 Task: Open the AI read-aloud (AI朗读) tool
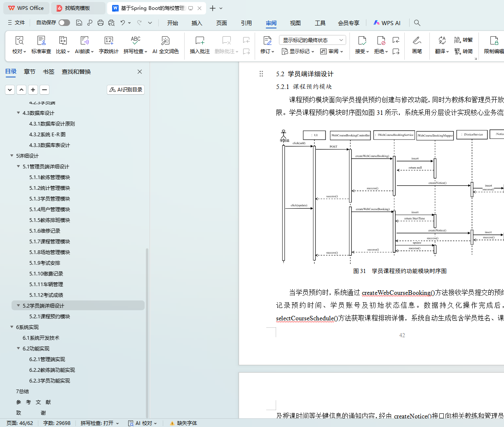point(84,41)
